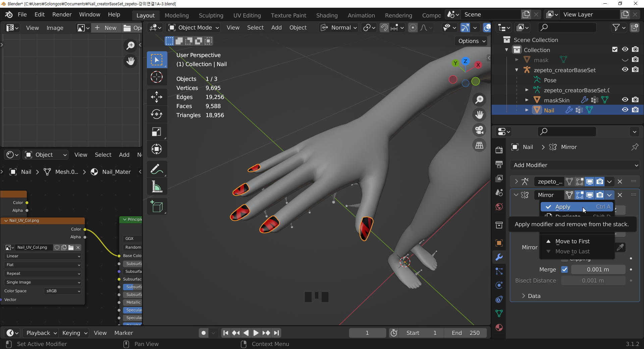Toggle camera view gizmo

(479, 130)
